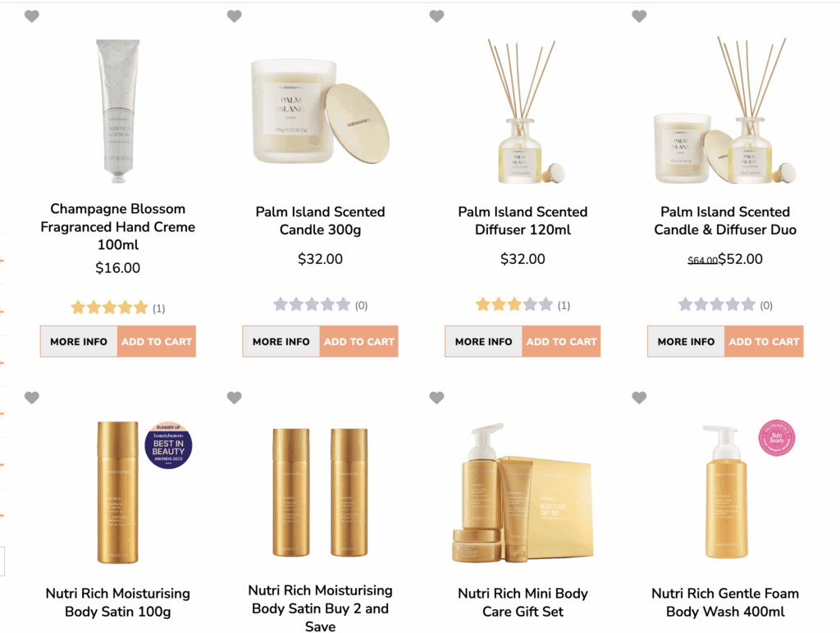Select the five-star rating on Champagne Blossom Creme
The image size is (840, 633).
coord(109,307)
